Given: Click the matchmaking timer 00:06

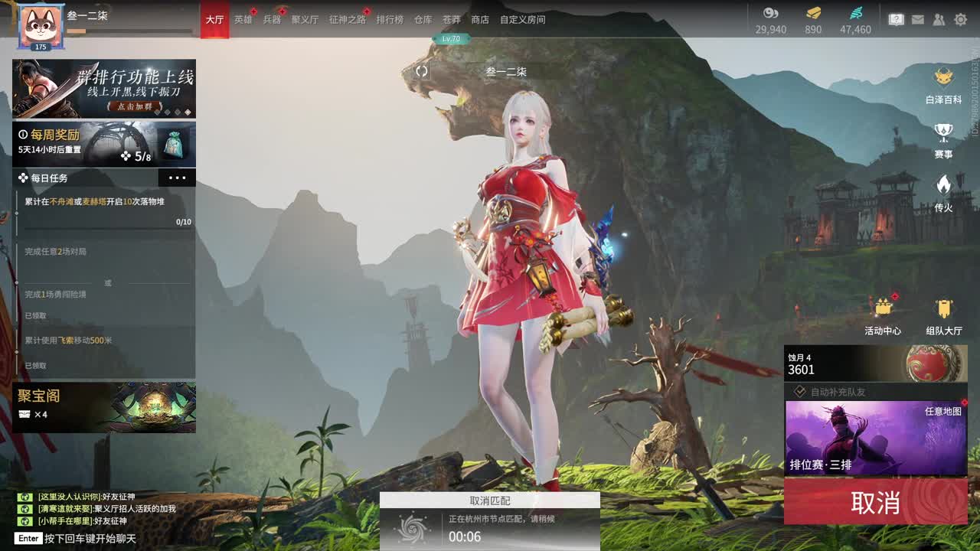Looking at the screenshot, I should tap(465, 536).
